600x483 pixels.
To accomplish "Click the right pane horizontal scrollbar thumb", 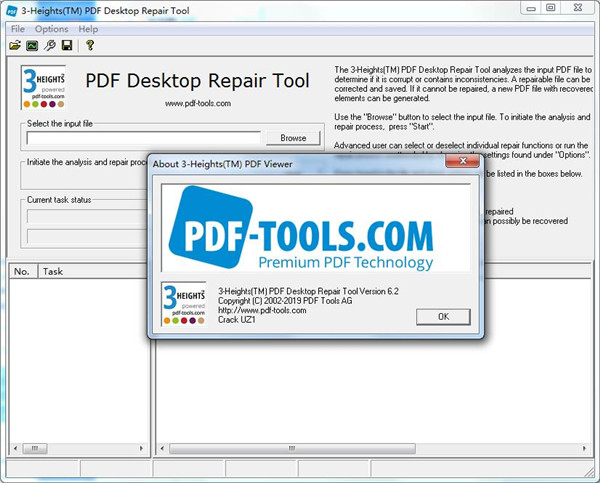I will (292, 448).
